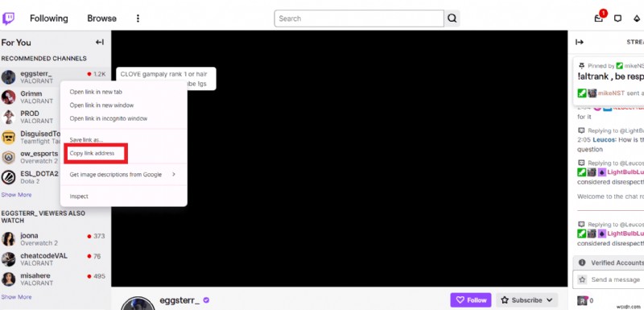Image resolution: width=644 pixels, height=310 pixels.
Task: Click the Leucos username in chat
Action: coord(605,140)
